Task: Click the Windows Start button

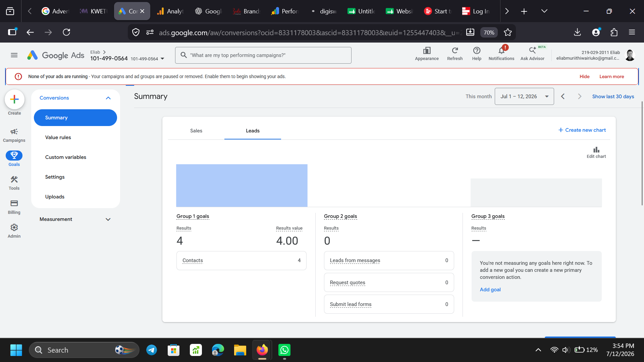Action: pyautogui.click(x=16, y=350)
